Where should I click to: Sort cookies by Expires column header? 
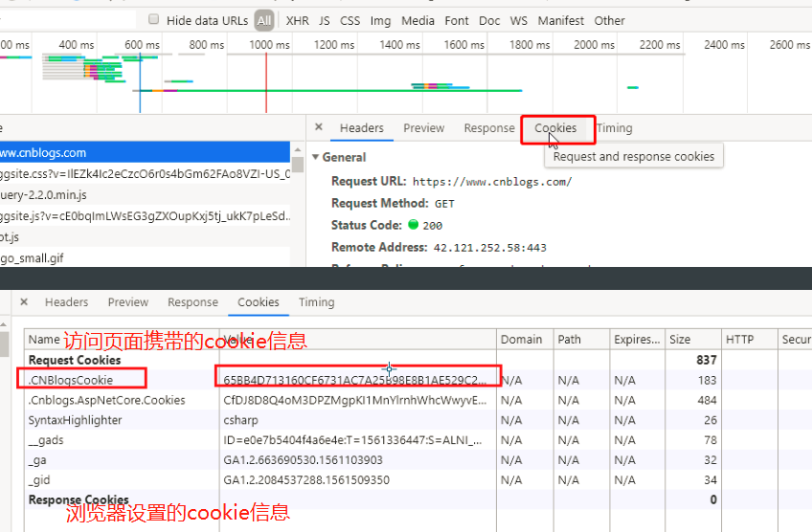pos(638,340)
